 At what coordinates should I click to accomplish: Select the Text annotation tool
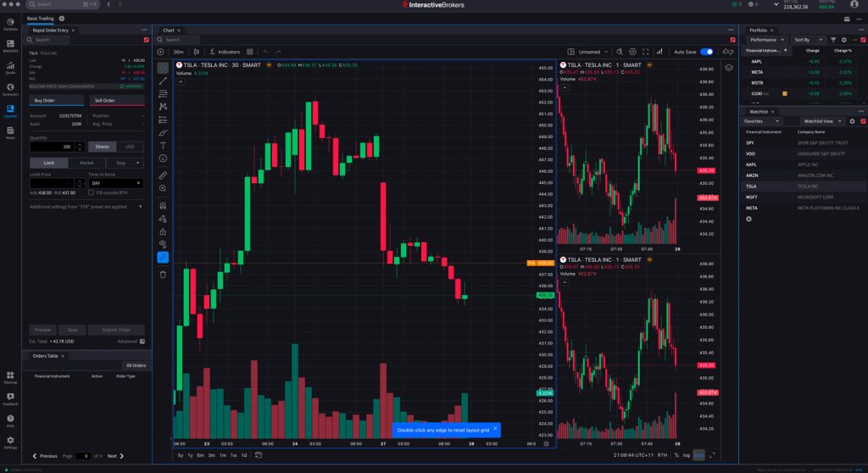click(163, 145)
